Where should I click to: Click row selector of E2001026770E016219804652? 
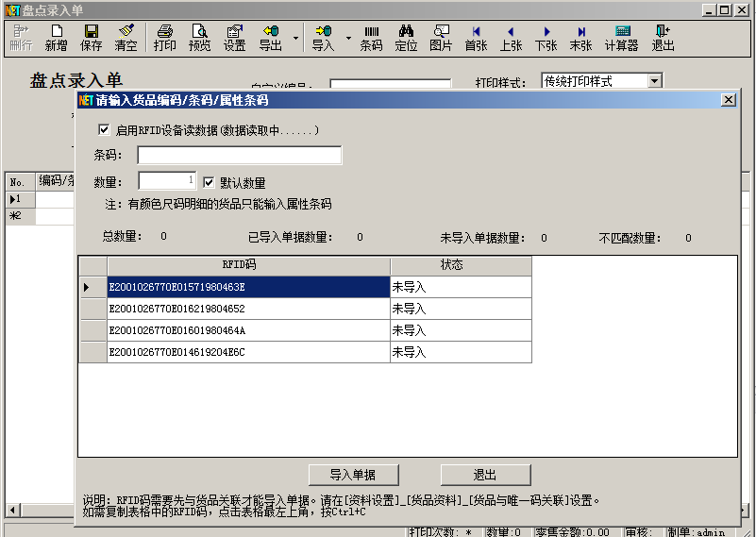(x=93, y=309)
